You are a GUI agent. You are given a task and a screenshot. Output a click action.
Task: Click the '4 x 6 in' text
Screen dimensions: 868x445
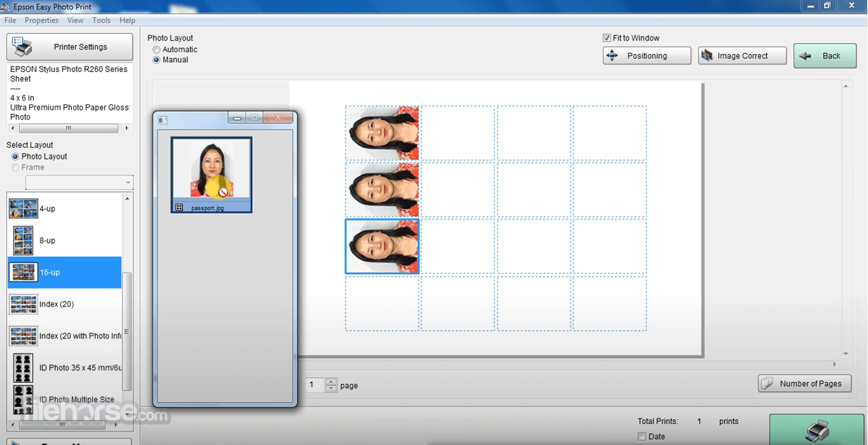pos(22,98)
